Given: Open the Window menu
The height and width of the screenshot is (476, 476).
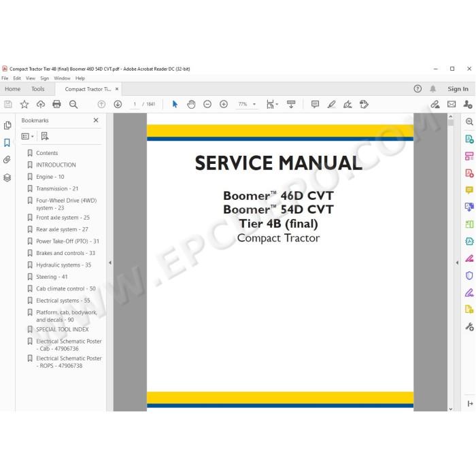Looking at the screenshot, I should coord(63,78).
